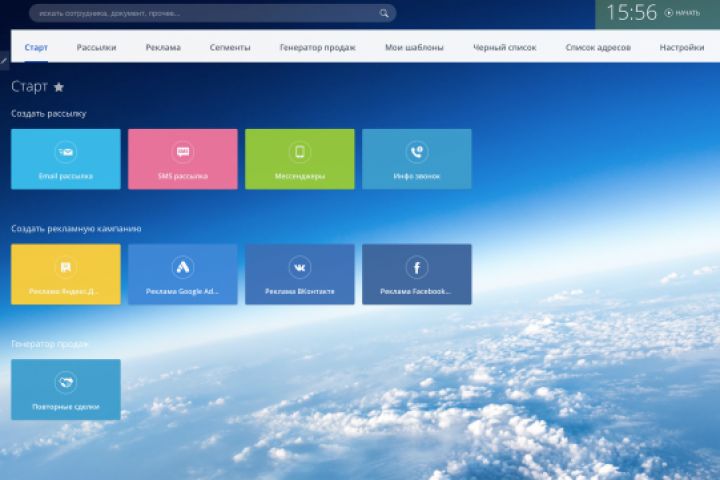Open the Инфо звонок tile
This screenshot has width=720, height=480.
pyautogui.click(x=416, y=159)
